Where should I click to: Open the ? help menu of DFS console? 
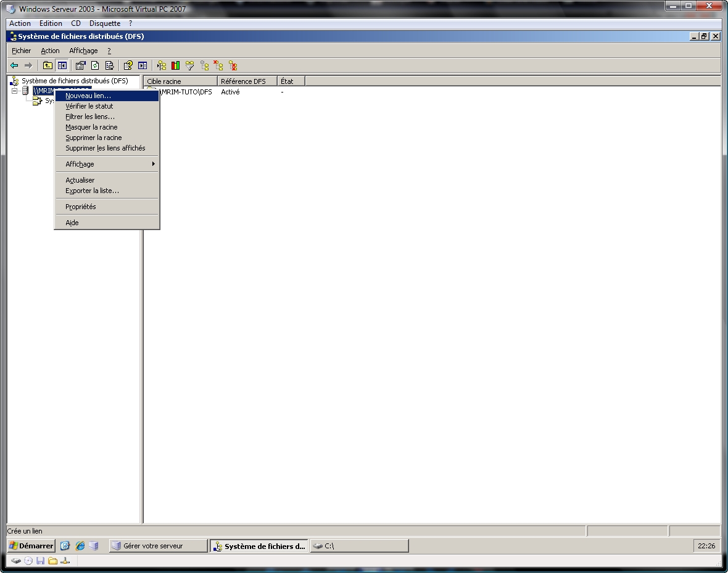tap(109, 51)
